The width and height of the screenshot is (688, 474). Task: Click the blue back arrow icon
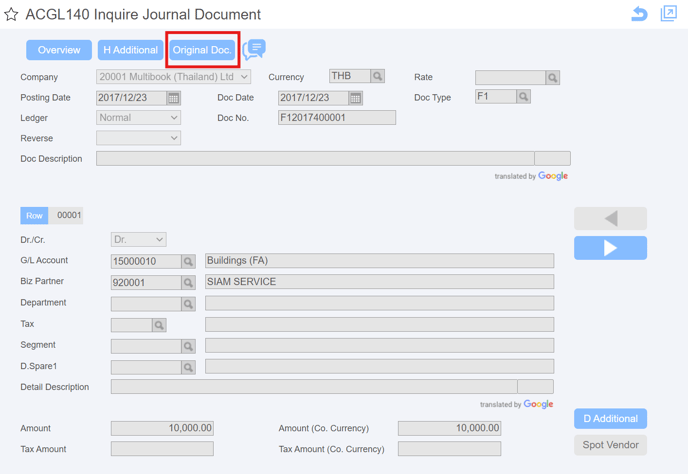(x=639, y=14)
